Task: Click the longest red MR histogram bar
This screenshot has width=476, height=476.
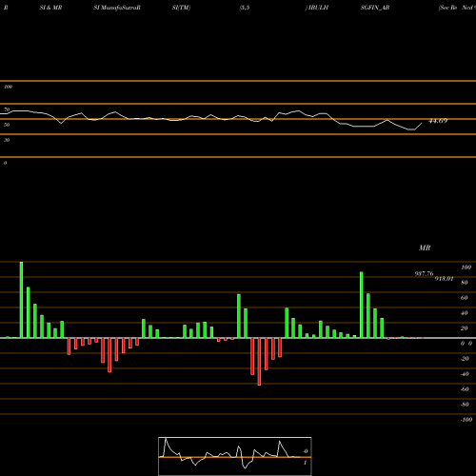Action: pyautogui.click(x=259, y=362)
